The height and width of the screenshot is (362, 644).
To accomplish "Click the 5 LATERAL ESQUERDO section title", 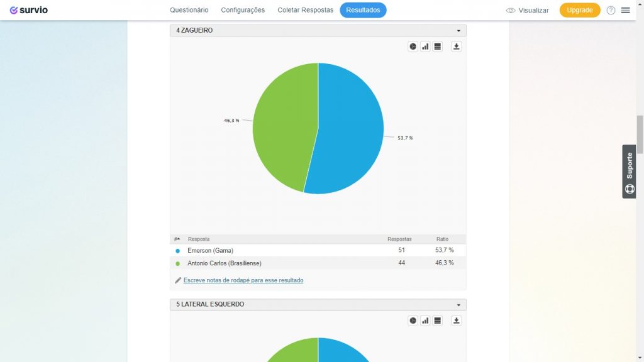I will (210, 304).
